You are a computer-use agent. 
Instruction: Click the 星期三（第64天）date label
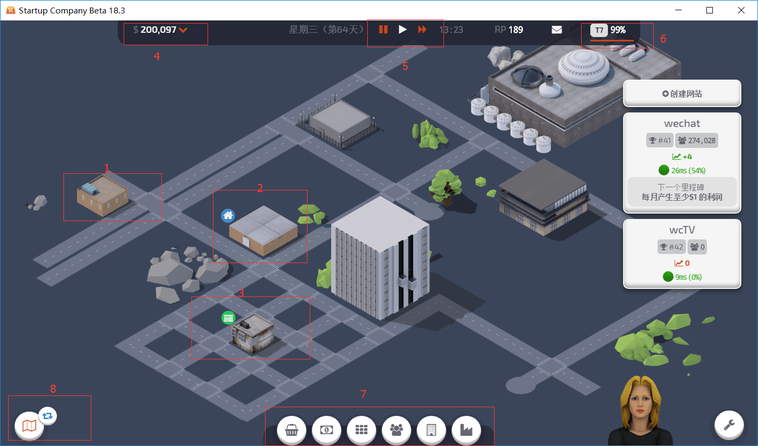326,30
